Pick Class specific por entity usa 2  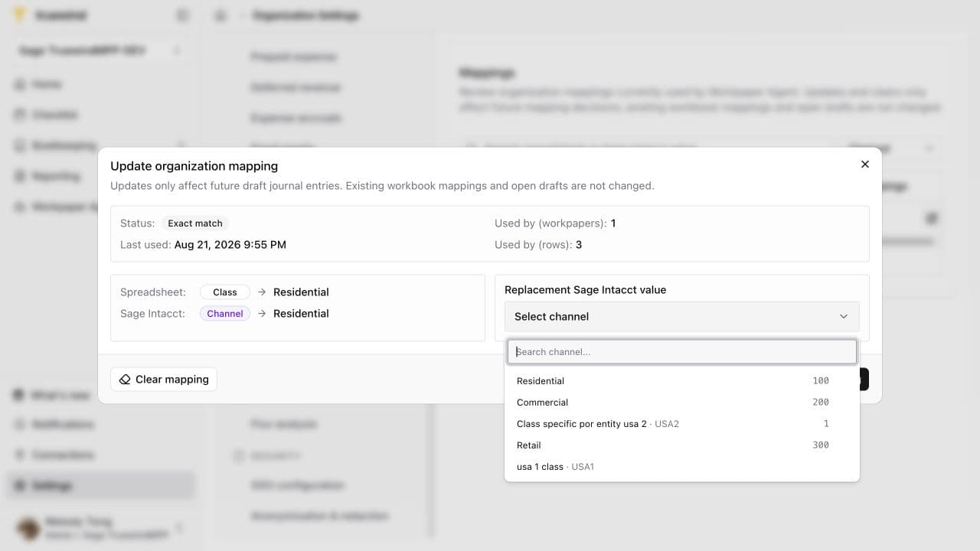pos(681,423)
